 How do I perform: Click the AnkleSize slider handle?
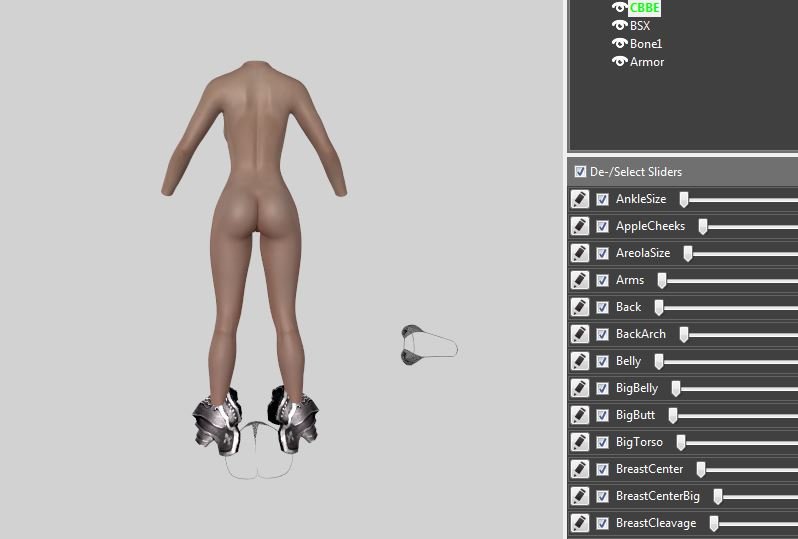tap(684, 200)
